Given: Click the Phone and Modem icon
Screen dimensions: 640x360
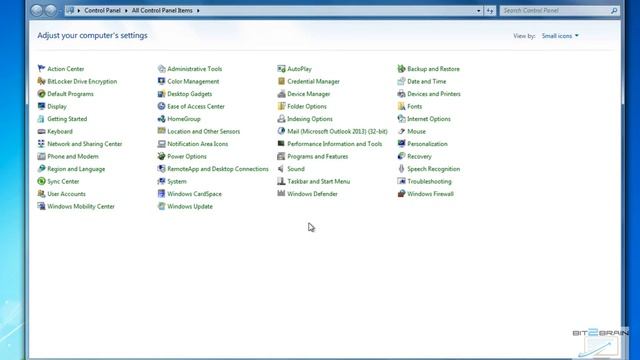Looking at the screenshot, I should tap(41, 156).
